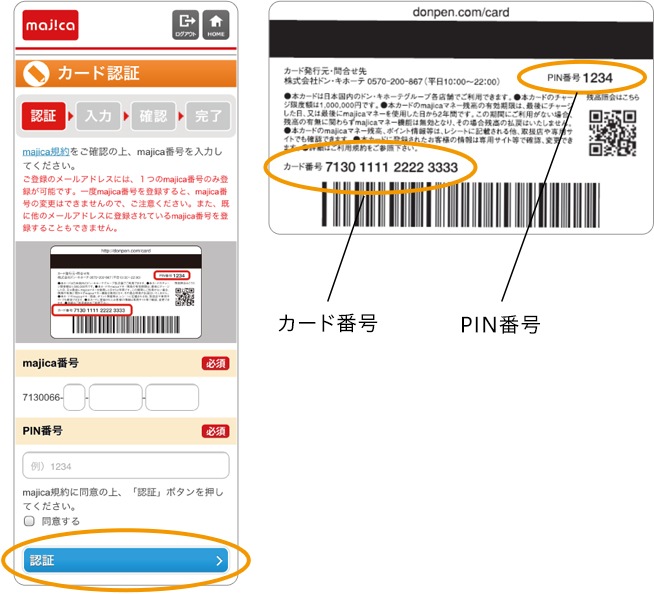Open the majica規約 link

46,151
